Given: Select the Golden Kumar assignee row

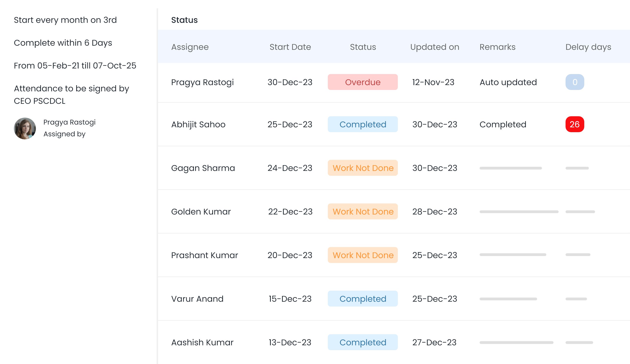Looking at the screenshot, I should 201,212.
